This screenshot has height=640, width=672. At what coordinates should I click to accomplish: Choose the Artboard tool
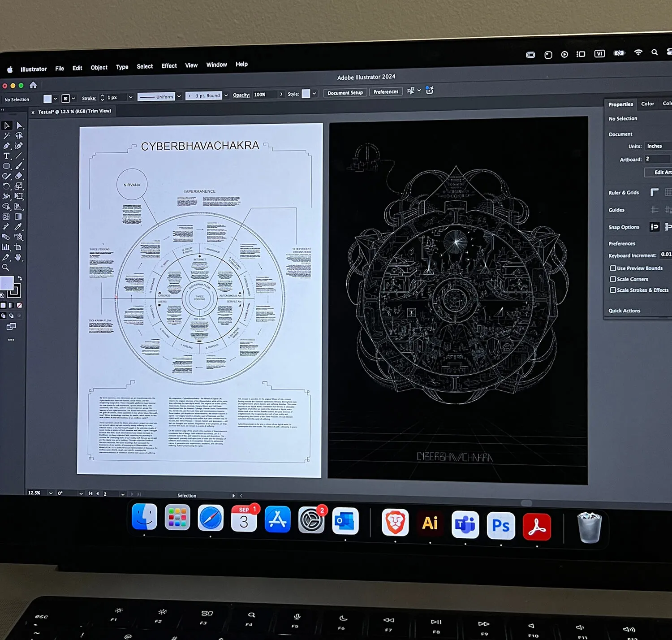coord(18,247)
